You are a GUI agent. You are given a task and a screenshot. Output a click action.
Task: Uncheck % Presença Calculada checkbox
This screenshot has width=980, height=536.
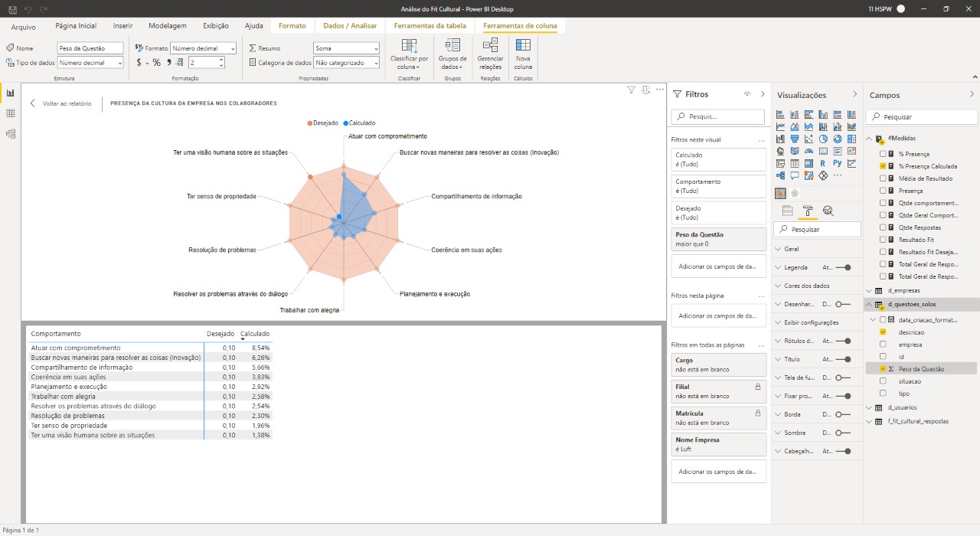click(x=883, y=166)
